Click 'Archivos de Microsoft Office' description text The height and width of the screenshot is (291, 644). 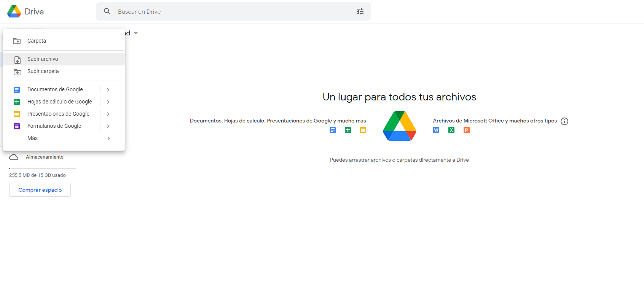[x=495, y=121]
